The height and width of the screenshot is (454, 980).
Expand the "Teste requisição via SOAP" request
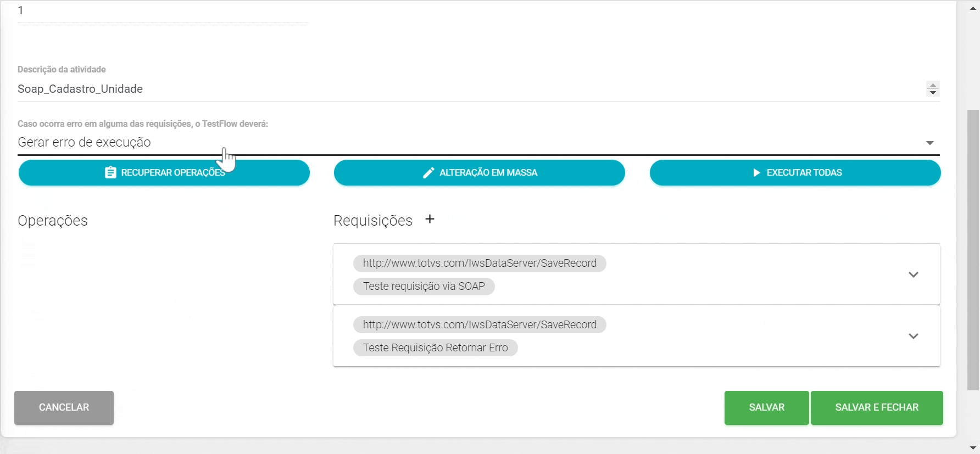(x=913, y=274)
